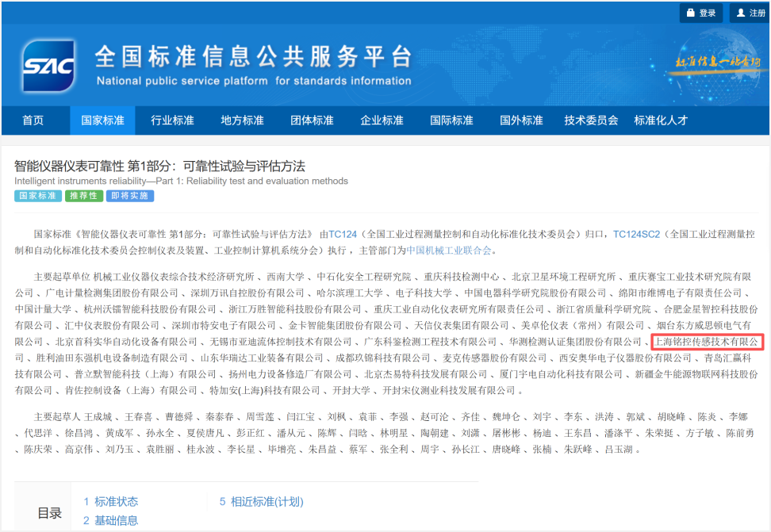Viewport: 771px width, 532px height.
Task: Click the SAC logo icon
Action: click(x=48, y=66)
